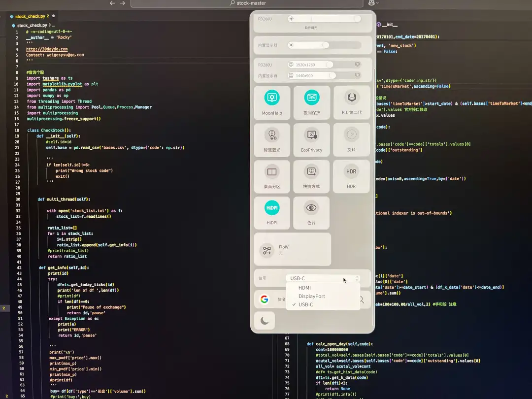
Task: Click 'Contact: weigesysu@qq.com' on line 5
Action: pos(55,55)
